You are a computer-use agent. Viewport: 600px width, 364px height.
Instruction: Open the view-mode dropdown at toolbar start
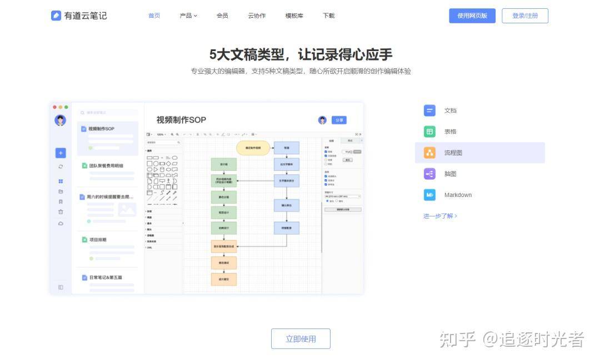pyautogui.click(x=149, y=134)
